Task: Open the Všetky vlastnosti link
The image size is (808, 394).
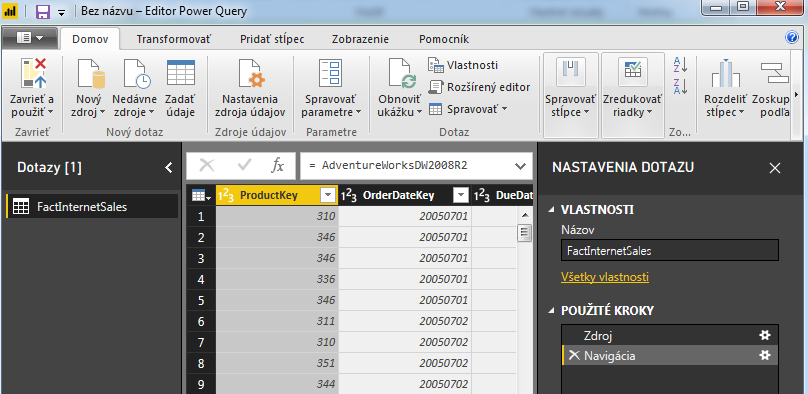Action: pyautogui.click(x=604, y=277)
